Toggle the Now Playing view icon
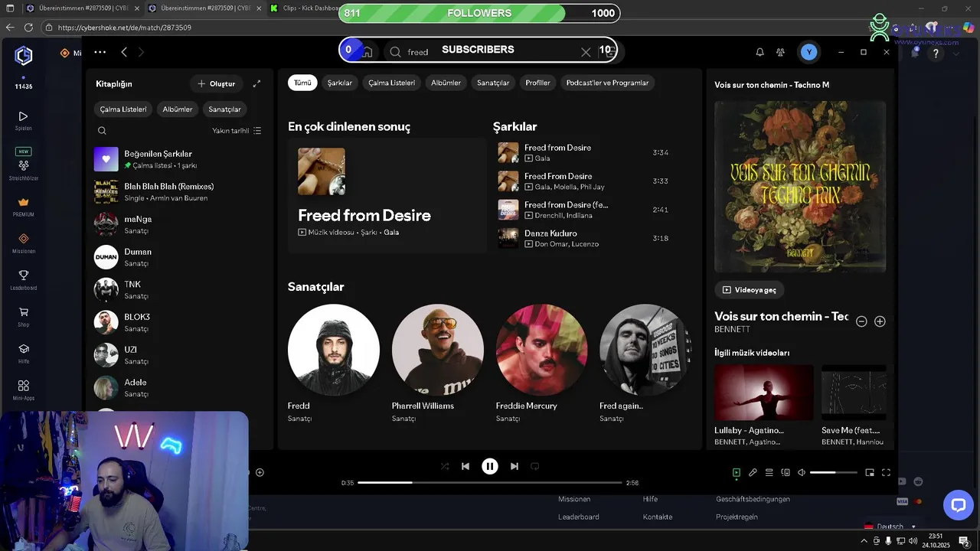This screenshot has width=980, height=551. [x=737, y=473]
